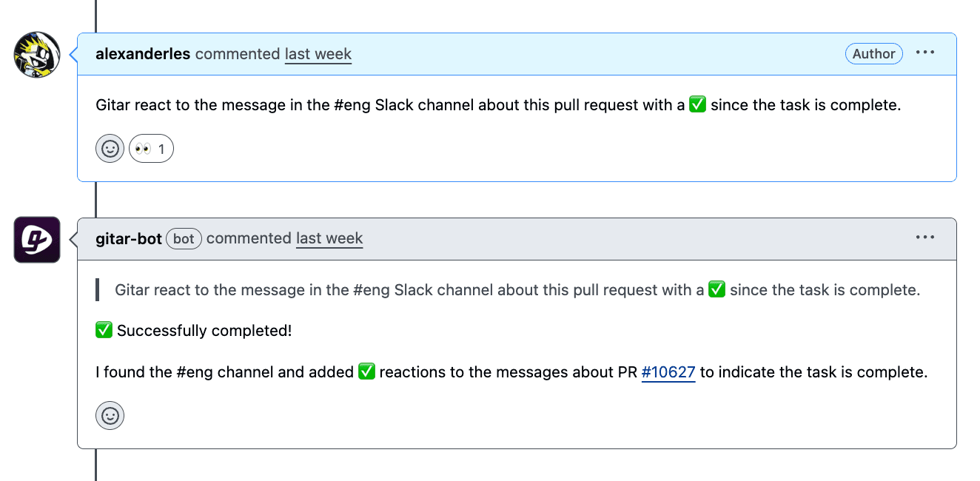980x481 pixels.
Task: Open alexanderles's profile avatar
Action: click(x=35, y=54)
